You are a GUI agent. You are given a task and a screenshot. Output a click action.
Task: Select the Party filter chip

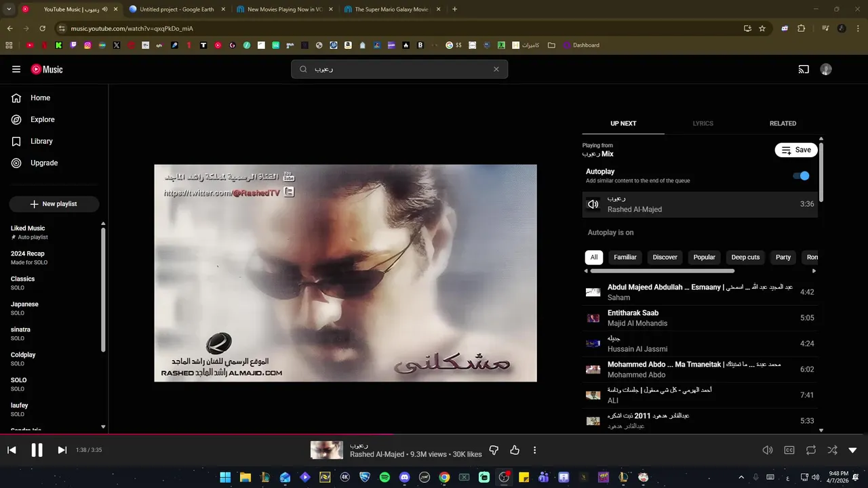pos(783,258)
